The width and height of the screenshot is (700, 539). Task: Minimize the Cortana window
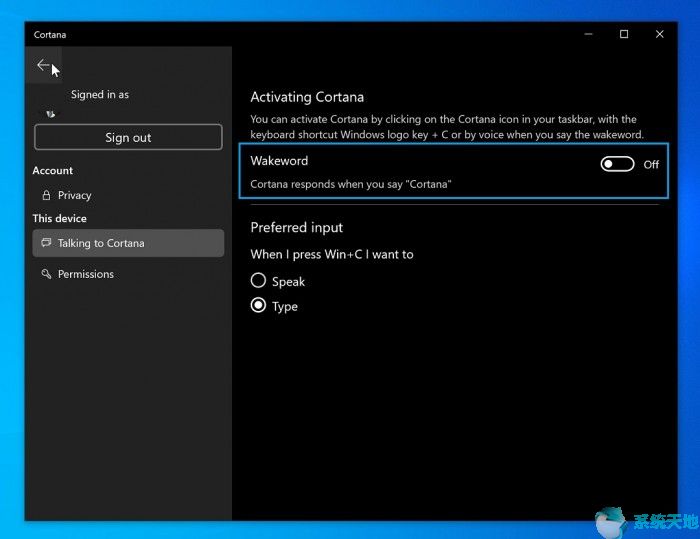(x=588, y=34)
